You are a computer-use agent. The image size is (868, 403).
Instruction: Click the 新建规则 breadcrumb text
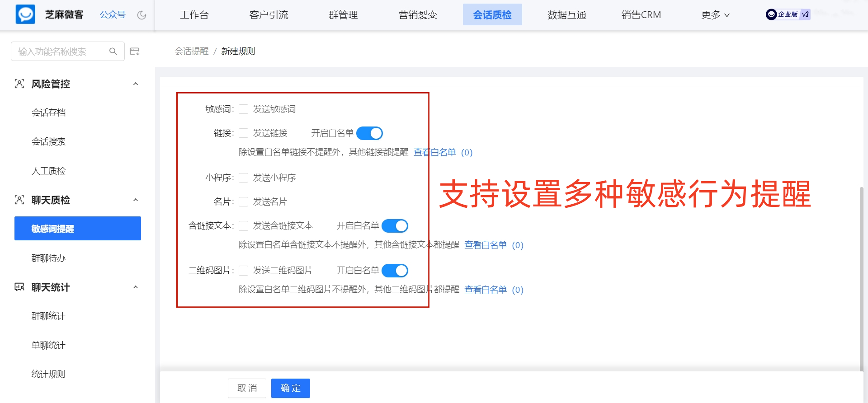[x=238, y=51]
